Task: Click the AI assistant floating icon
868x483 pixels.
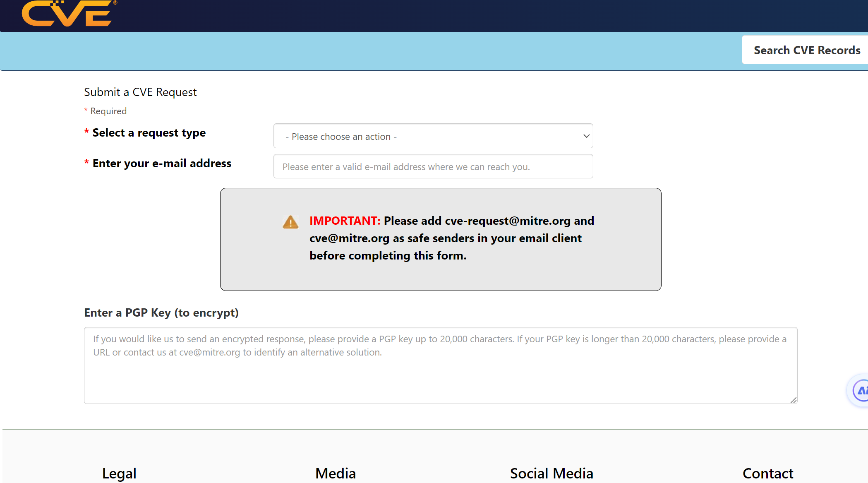Action: click(x=861, y=390)
